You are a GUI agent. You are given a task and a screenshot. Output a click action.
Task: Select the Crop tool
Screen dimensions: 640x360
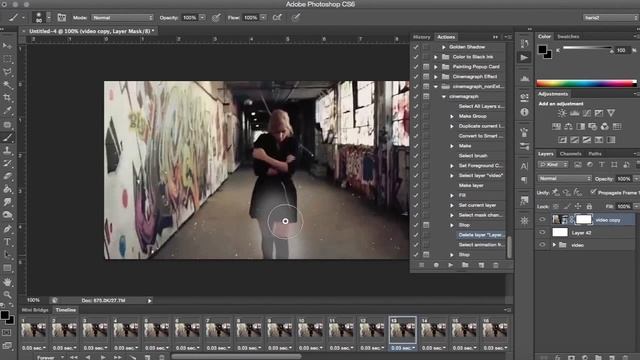point(7,98)
